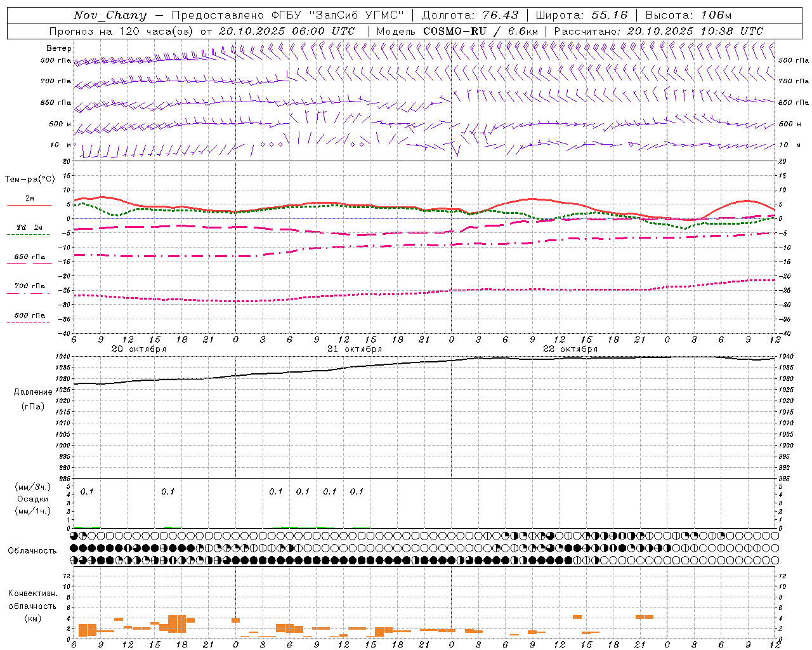Click the Долгота: 76.43 longitude value
The height and width of the screenshot is (650, 812).
tap(470, 15)
